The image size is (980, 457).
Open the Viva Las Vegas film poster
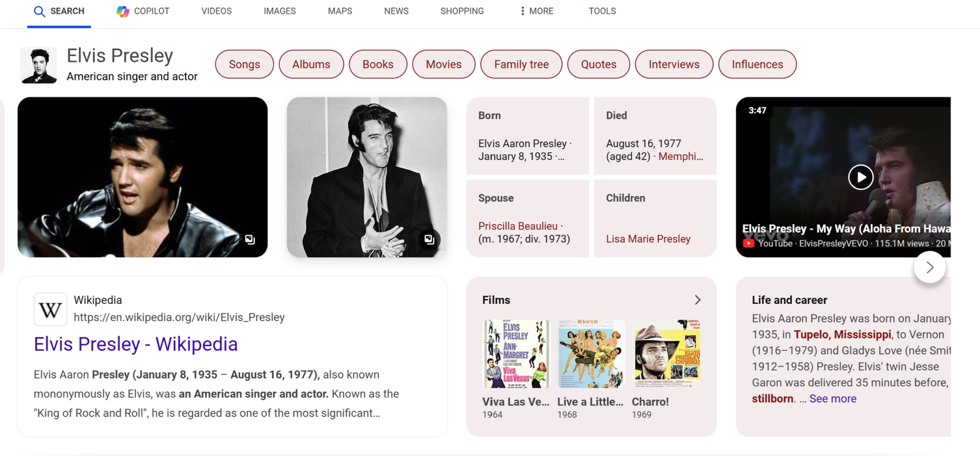516,354
